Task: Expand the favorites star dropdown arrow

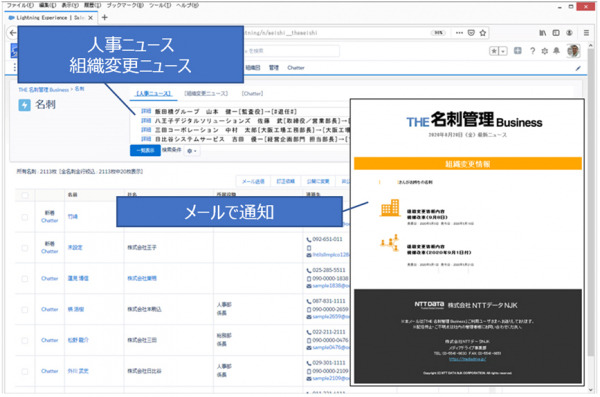Action: [x=503, y=51]
